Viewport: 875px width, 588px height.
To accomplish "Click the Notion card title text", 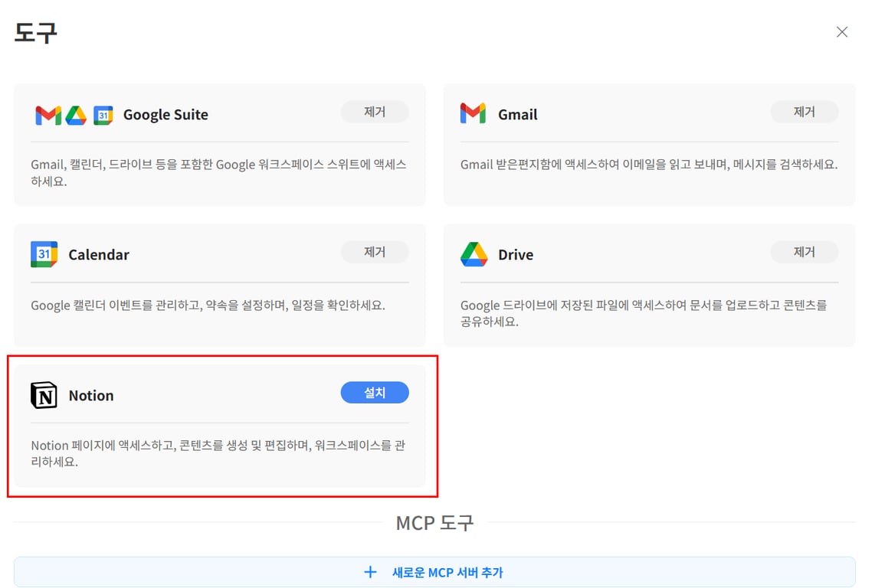I will [91, 396].
